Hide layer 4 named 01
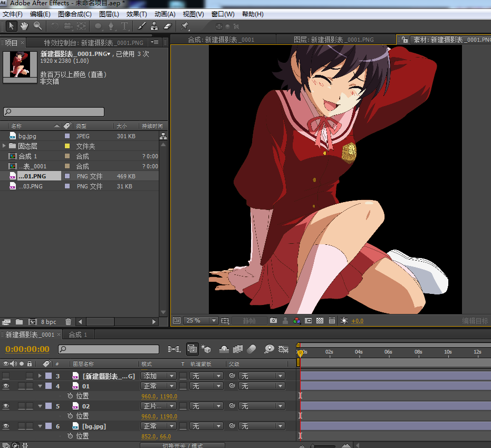Viewport: 491px width, 448px height. coord(6,386)
